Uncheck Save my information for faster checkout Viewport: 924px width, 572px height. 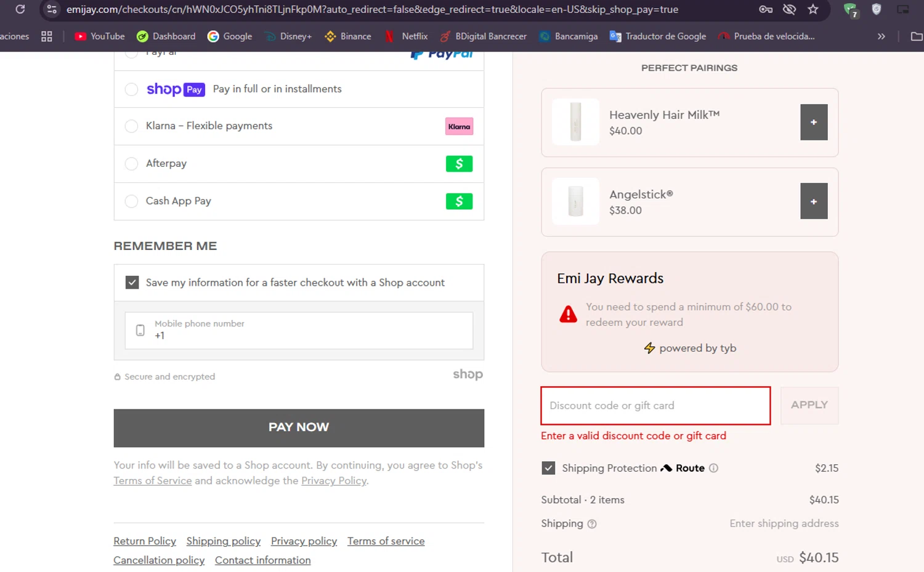[132, 283]
